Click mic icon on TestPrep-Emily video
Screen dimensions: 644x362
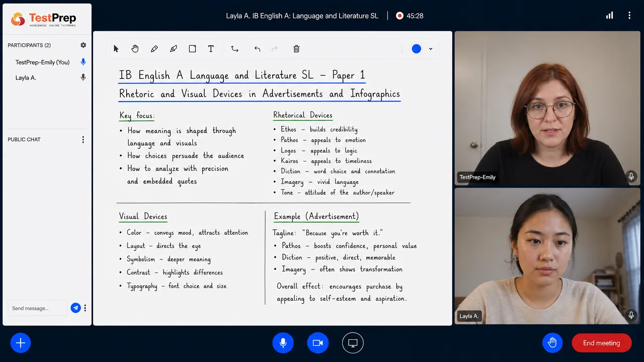pyautogui.click(x=631, y=176)
